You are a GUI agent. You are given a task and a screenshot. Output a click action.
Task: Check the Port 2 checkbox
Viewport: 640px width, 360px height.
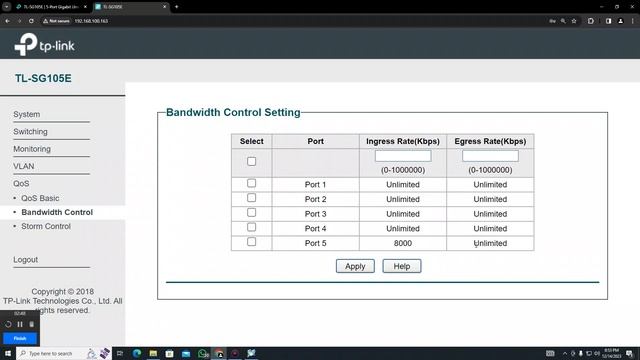click(251, 198)
